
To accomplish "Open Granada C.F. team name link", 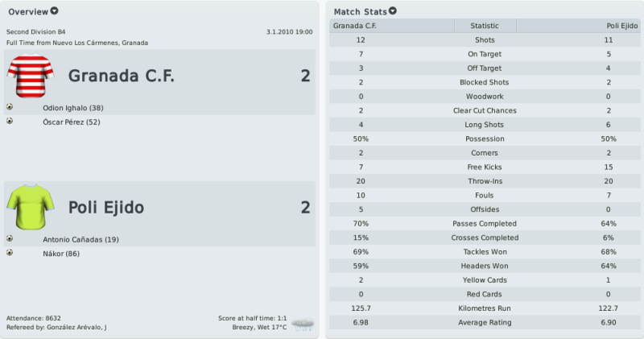I will tap(122, 76).
